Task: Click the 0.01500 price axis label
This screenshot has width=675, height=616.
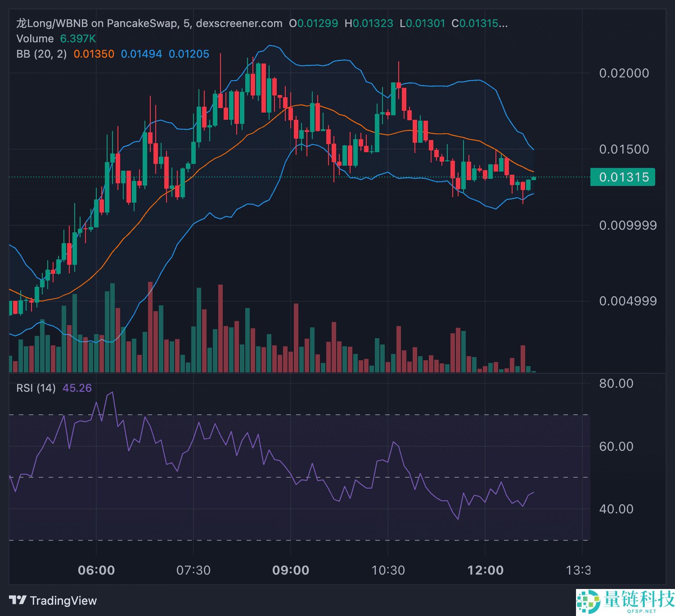Action: click(x=624, y=149)
